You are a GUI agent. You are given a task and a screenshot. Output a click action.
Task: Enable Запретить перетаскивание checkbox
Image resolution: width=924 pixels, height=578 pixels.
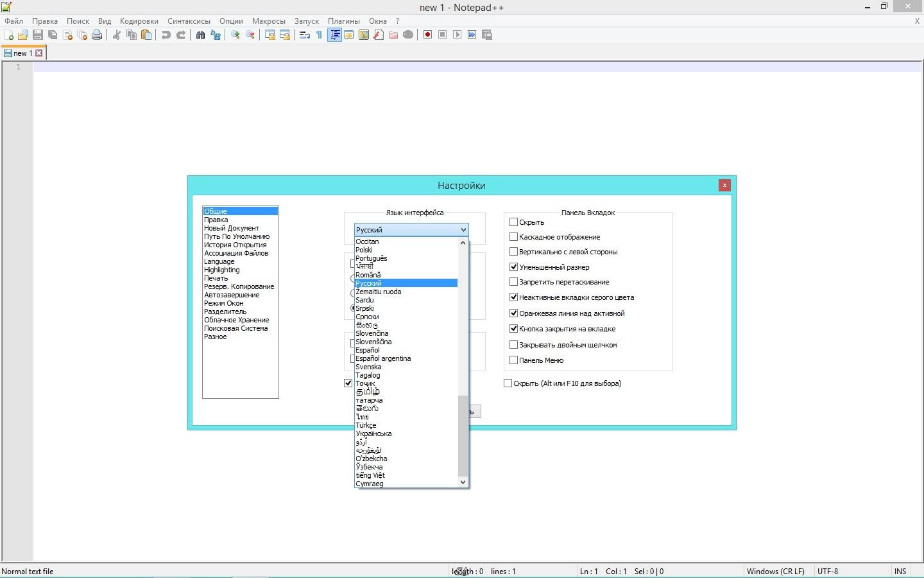pos(513,281)
